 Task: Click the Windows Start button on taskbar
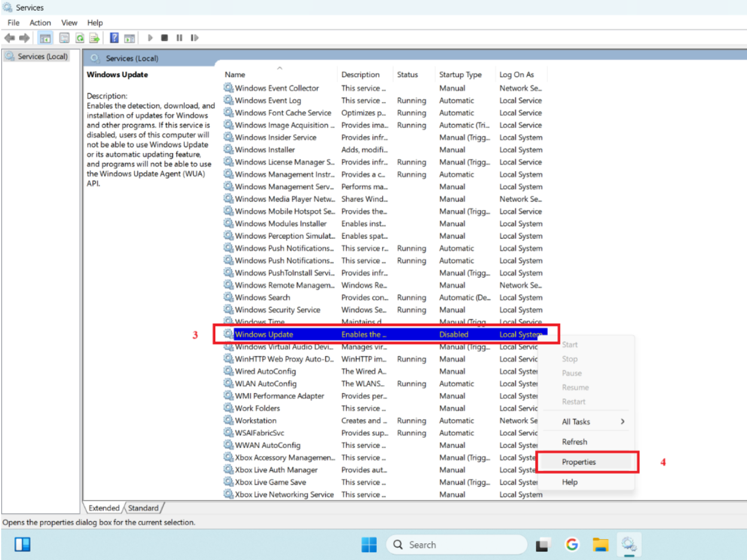point(369,544)
